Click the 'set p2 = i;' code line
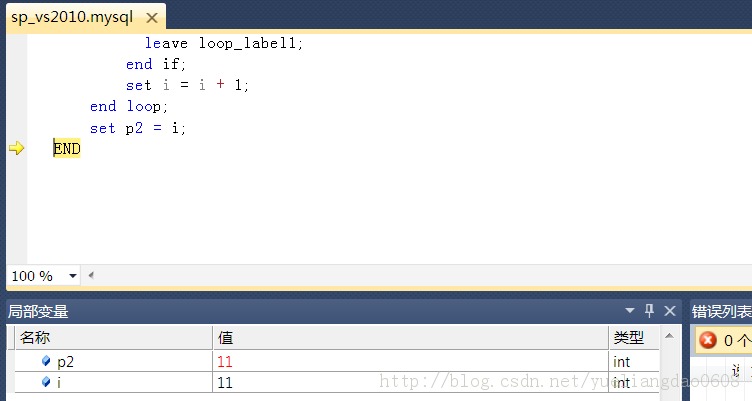The width and height of the screenshot is (752, 401). pos(138,128)
